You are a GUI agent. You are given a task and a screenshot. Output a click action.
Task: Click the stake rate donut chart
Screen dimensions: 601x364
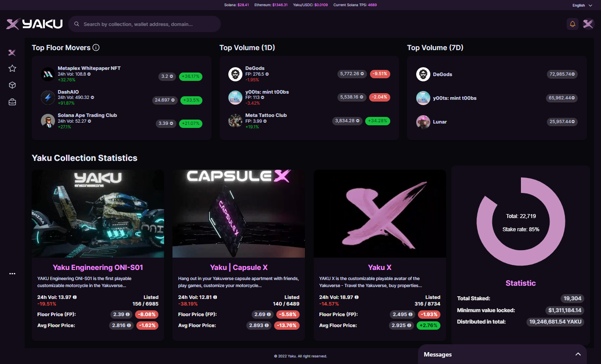point(521,222)
